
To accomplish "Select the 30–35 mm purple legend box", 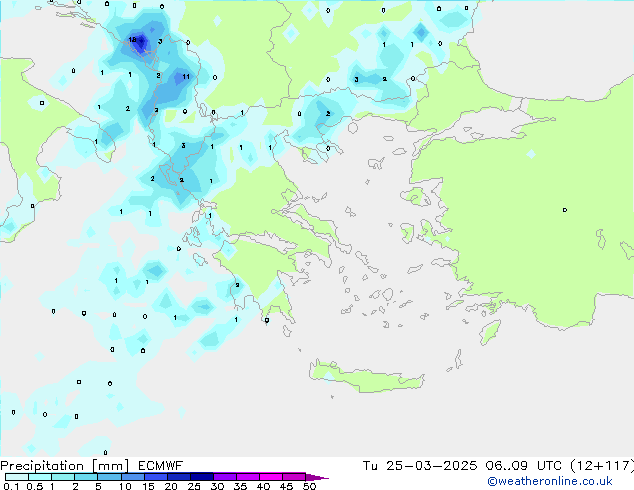I will tap(225, 477).
